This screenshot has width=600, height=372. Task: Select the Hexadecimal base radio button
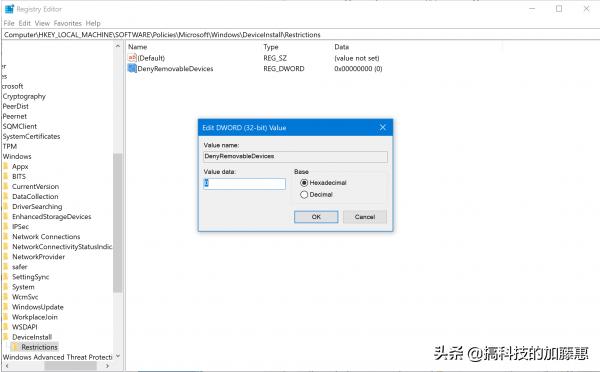click(x=304, y=183)
